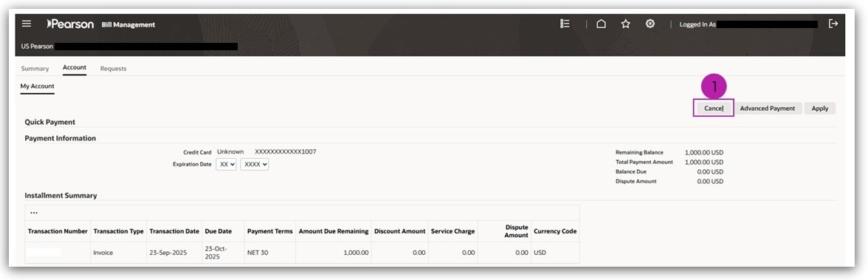Click the Cancel button
868x280 pixels.
point(714,108)
